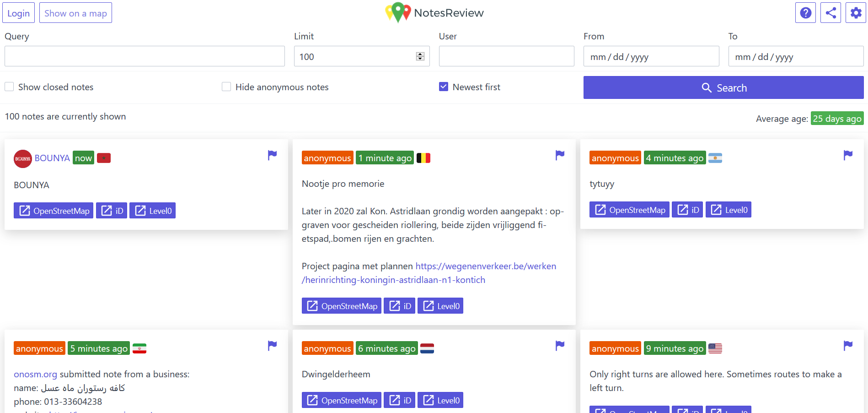Open the help question mark icon
This screenshot has width=868, height=413.
pos(805,13)
